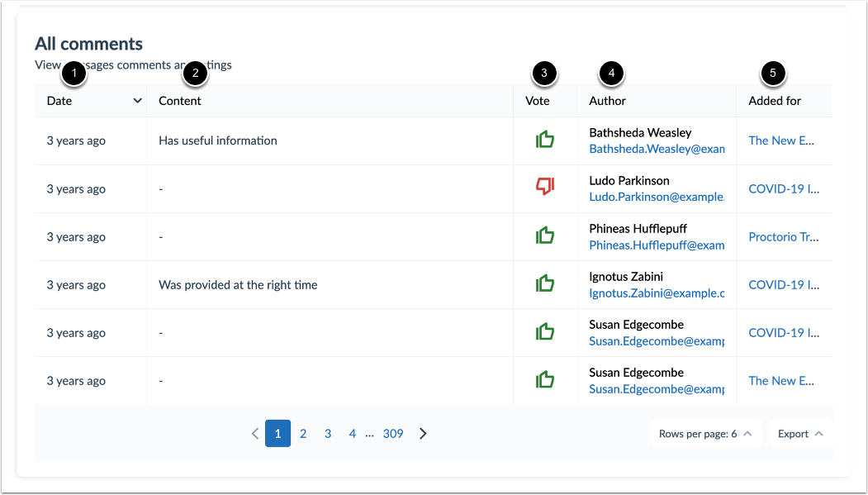Screen dimensions: 868x495
Task: Click the thumbs-down icon for Ludo Parkinson
Action: coord(545,186)
